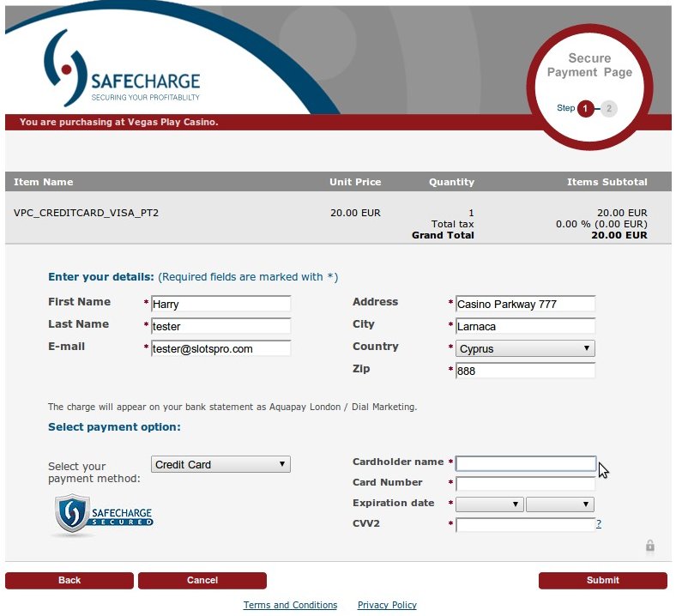This screenshot has width=676, height=616.
Task: Click into the Cardholder name field
Action: pyautogui.click(x=525, y=464)
